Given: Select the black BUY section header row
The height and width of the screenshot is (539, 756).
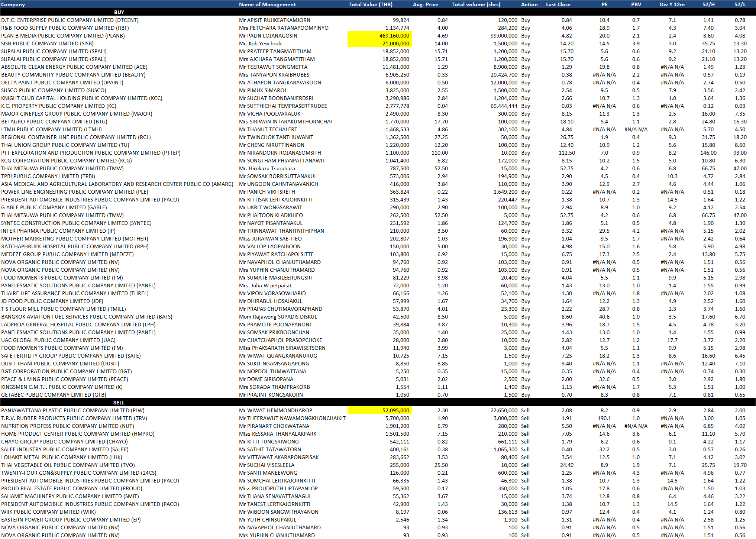Looking at the screenshot, I should 119,12.
